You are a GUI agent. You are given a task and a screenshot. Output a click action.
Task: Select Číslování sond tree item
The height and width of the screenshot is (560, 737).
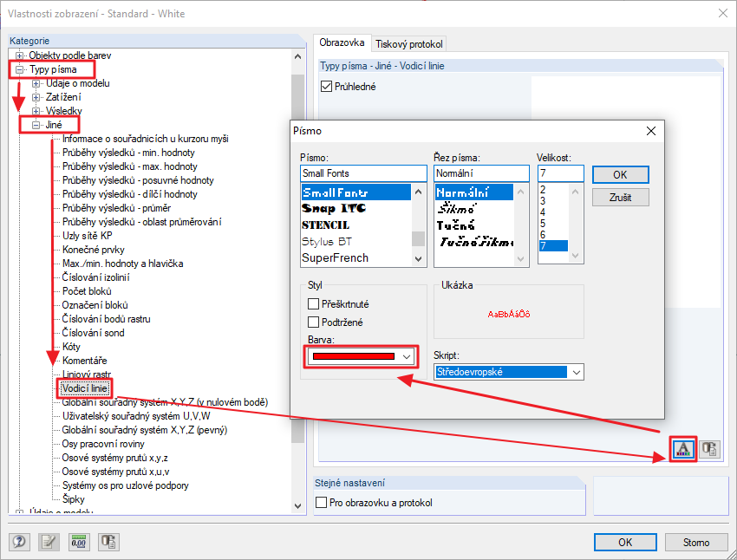click(x=94, y=333)
